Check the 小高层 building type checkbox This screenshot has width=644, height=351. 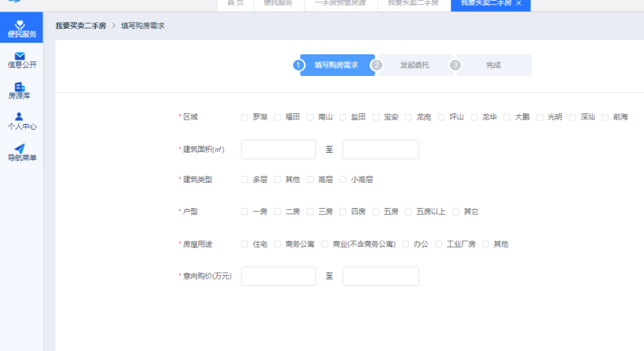click(x=343, y=180)
